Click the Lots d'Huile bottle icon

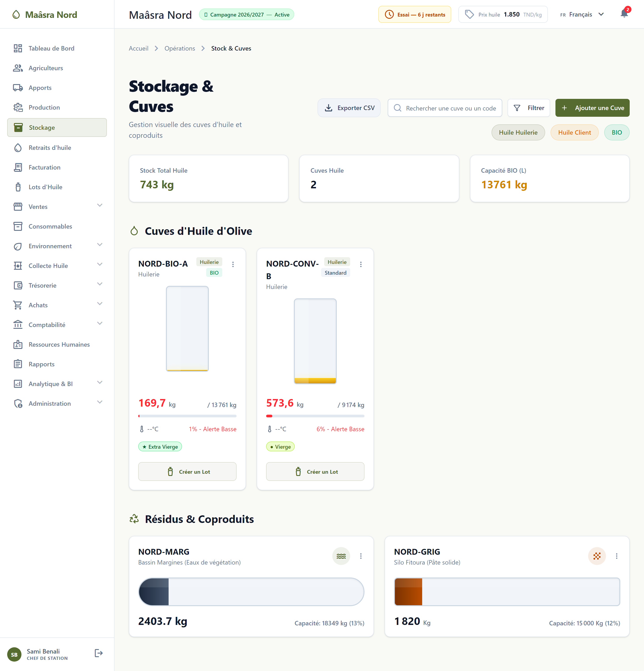(18, 187)
